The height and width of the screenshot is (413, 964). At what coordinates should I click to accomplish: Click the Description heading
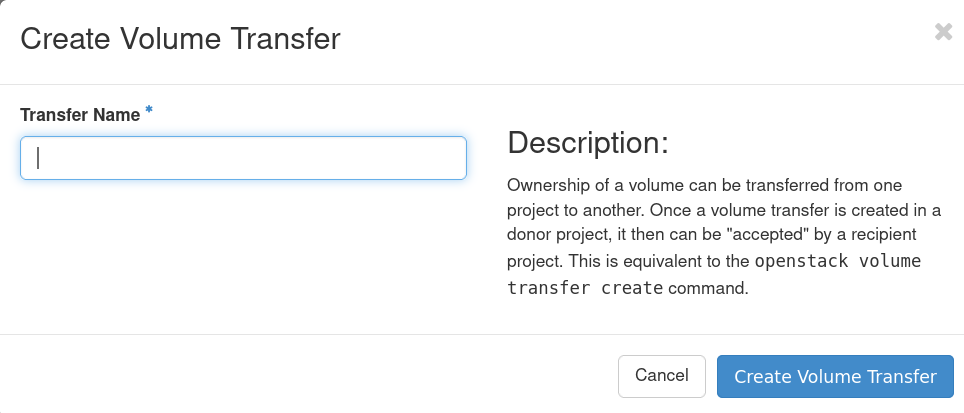(x=587, y=143)
